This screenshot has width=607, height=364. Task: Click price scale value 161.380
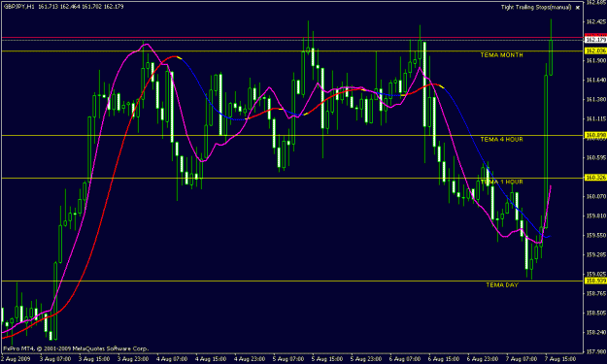coord(596,99)
